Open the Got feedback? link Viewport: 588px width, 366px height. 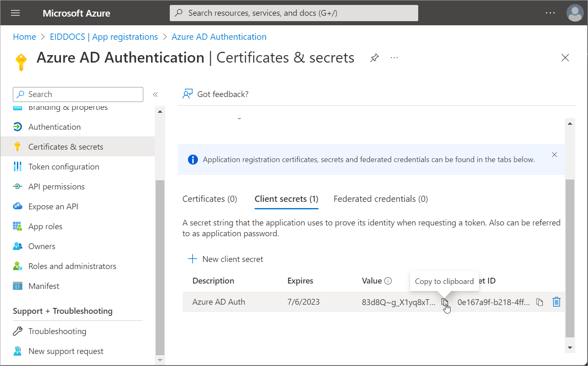[x=216, y=94]
